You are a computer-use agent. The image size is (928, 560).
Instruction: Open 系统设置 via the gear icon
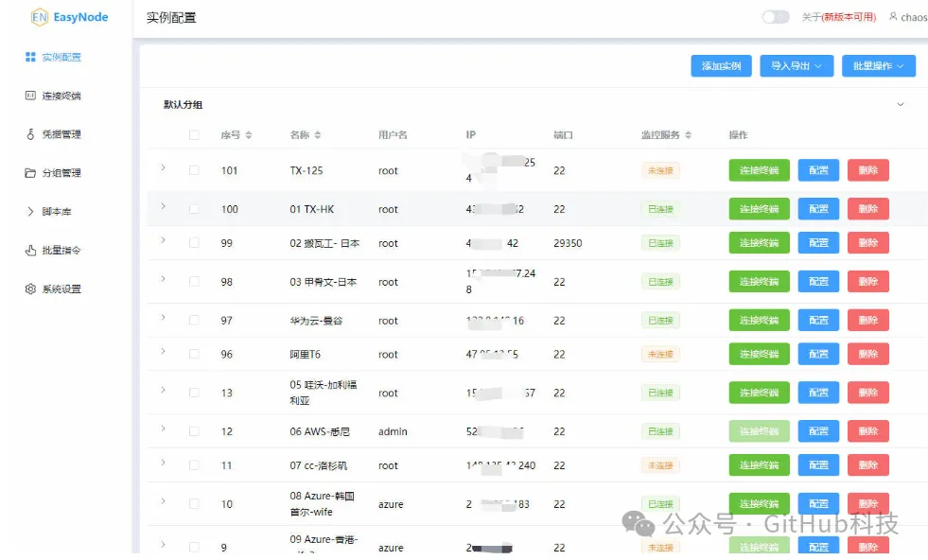[32, 287]
